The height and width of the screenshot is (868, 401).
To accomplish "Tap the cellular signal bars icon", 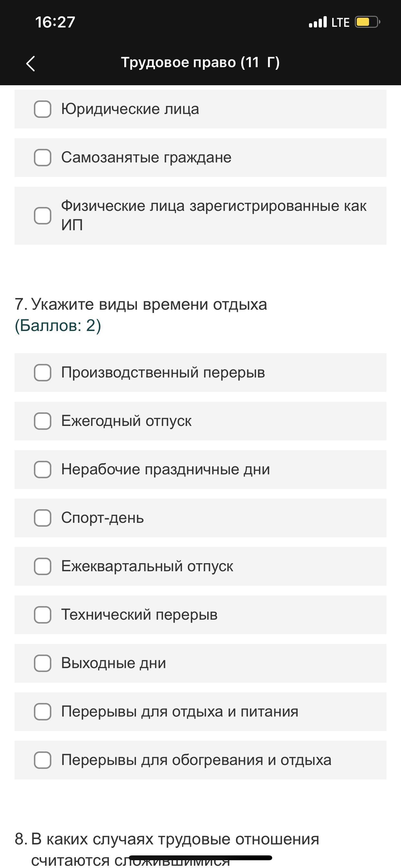I will tap(318, 22).
